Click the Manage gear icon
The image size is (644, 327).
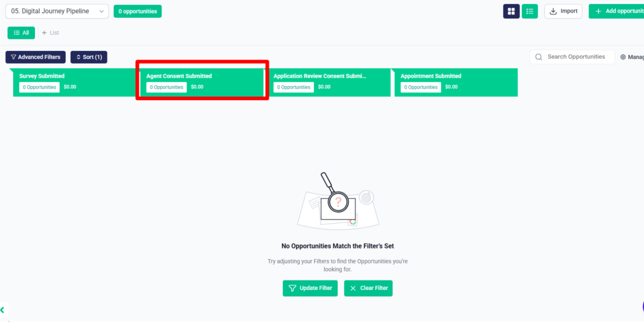click(623, 57)
